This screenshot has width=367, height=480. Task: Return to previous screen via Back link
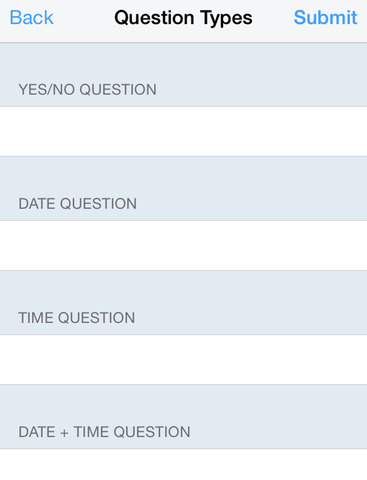[31, 18]
